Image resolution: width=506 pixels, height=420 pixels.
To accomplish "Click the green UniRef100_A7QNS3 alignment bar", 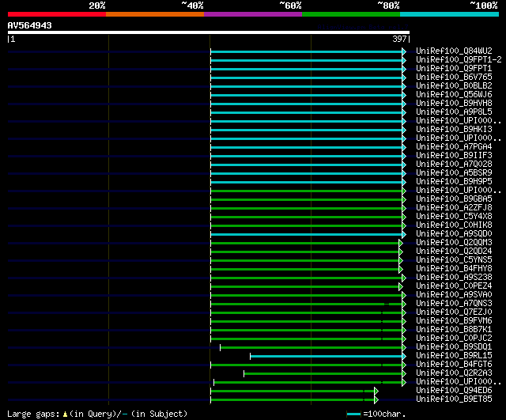I will tap(307, 304).
